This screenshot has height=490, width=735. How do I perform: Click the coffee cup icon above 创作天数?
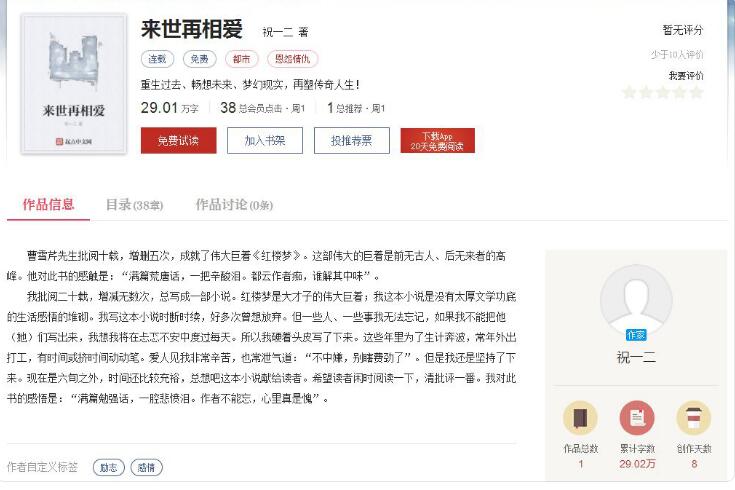tap(694, 417)
